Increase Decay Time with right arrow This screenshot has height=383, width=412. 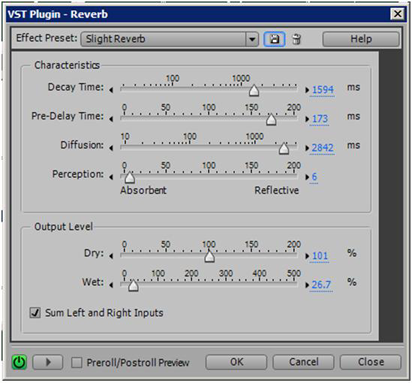click(x=307, y=90)
